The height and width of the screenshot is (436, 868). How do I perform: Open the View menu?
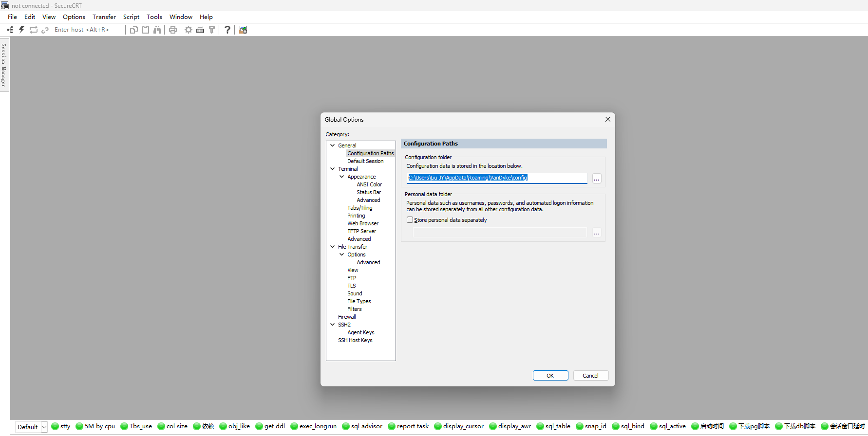tap(49, 17)
